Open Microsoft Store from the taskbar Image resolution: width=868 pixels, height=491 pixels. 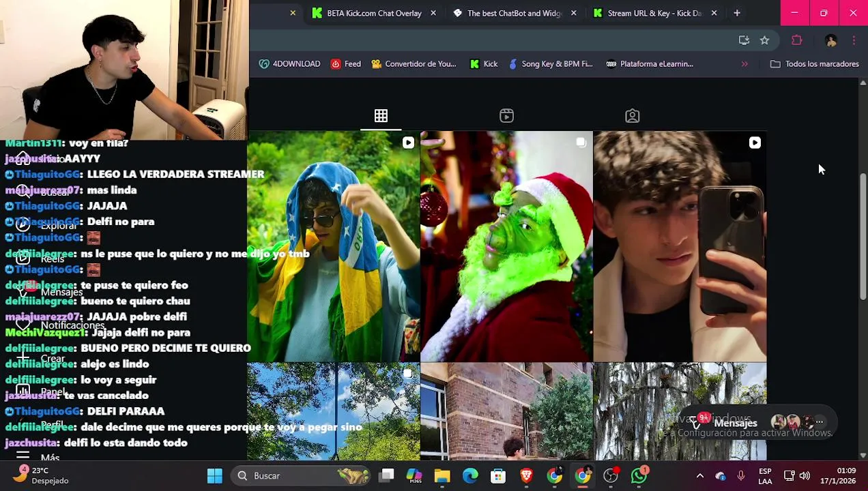click(498, 476)
